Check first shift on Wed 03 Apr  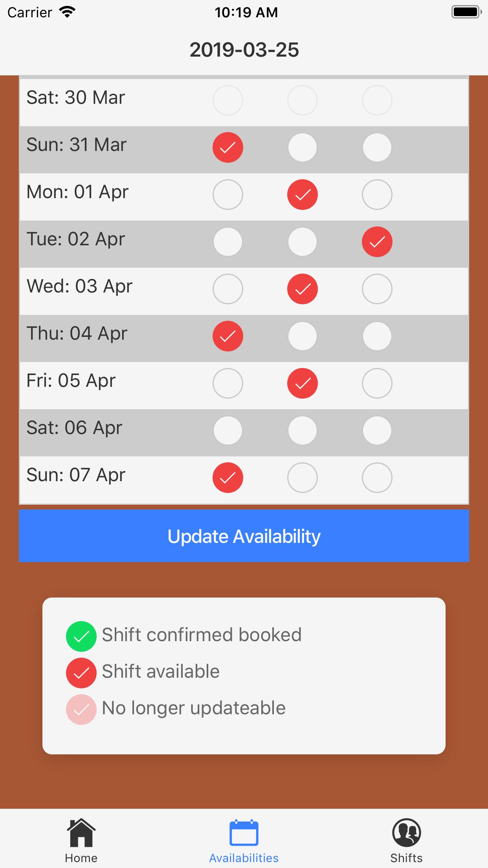(228, 289)
